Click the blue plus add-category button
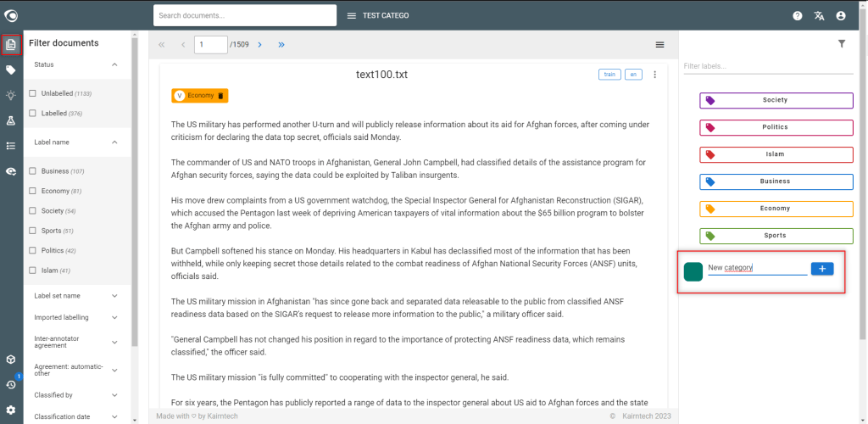This screenshot has height=424, width=868. [822, 269]
